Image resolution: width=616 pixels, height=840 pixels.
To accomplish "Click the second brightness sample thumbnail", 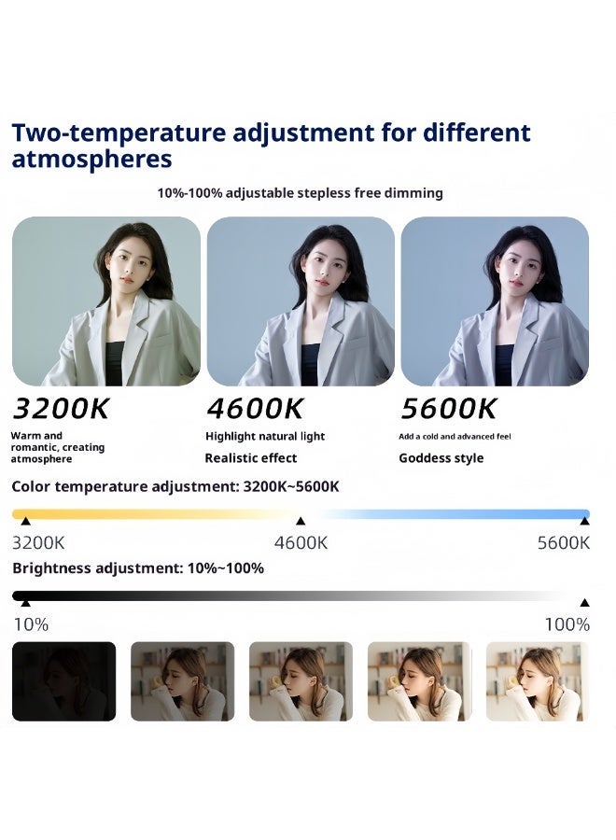I will coord(182,681).
